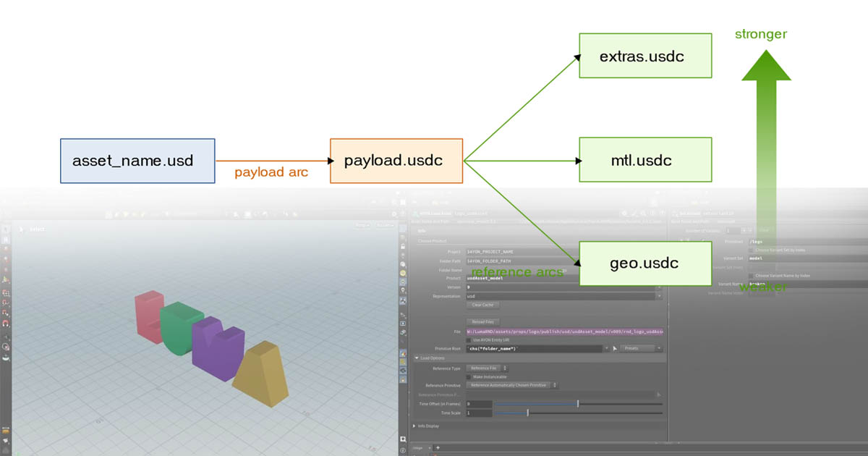Click the Version number field
The width and height of the screenshot is (868, 456).
pyautogui.click(x=560, y=287)
